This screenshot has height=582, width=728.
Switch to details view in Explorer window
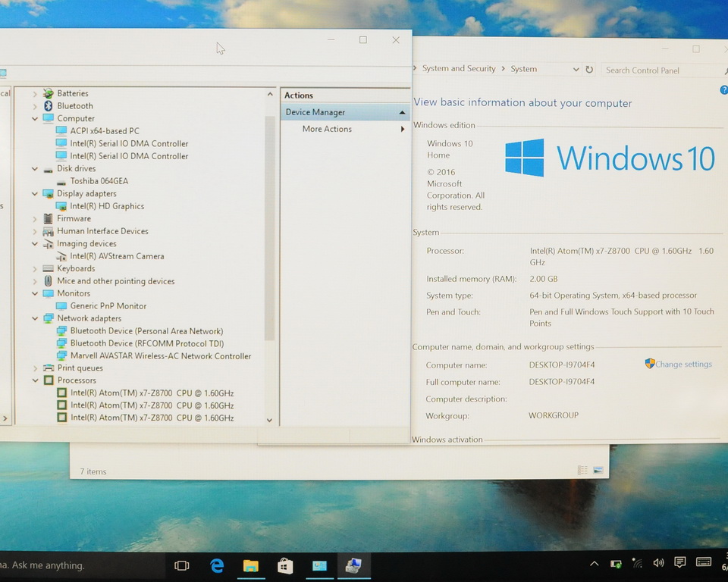coord(582,470)
